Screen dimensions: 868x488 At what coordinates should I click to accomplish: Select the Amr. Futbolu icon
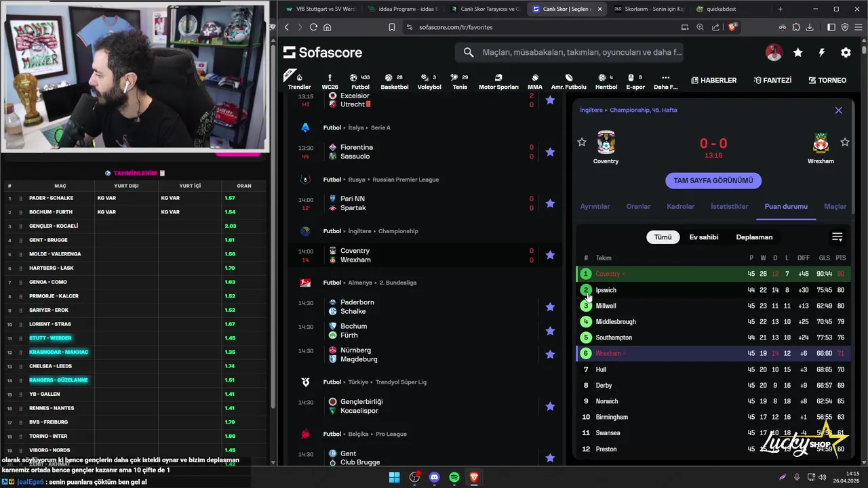click(x=568, y=81)
